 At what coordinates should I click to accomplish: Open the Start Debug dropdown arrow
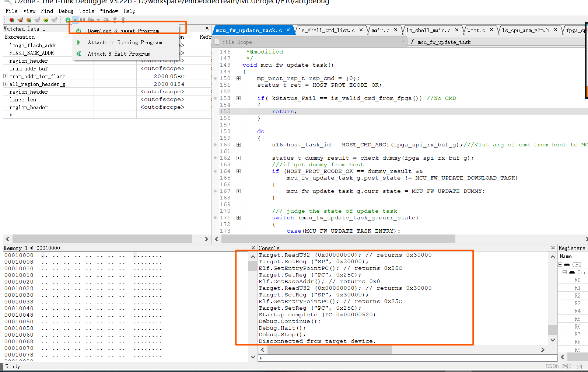75,20
